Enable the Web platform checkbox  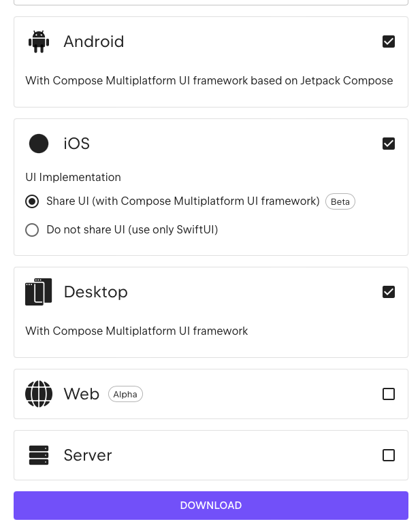(389, 394)
